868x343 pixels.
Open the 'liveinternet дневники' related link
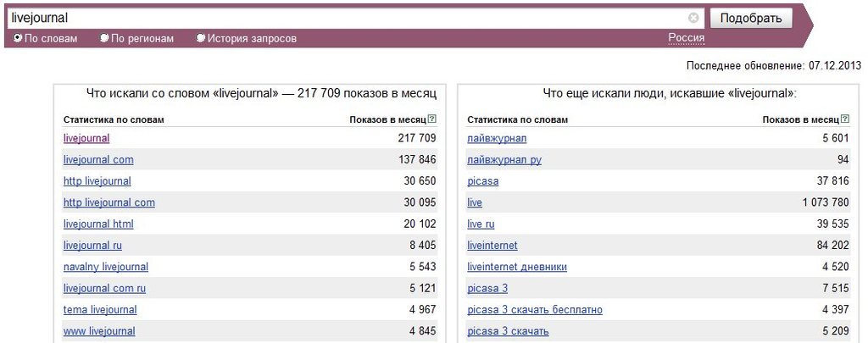pos(517,268)
